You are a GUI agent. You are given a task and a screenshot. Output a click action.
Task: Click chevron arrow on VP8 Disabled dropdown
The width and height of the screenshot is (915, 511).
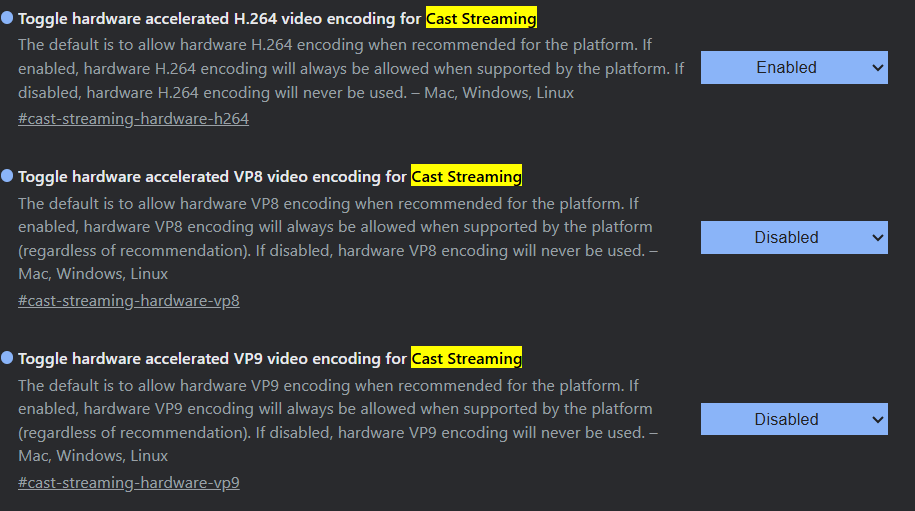point(877,237)
